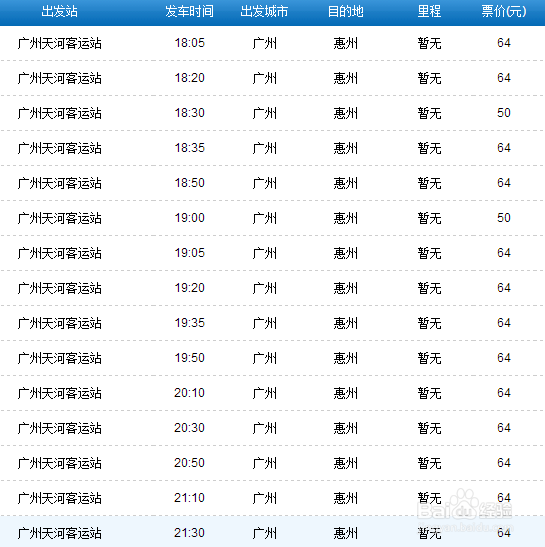
Task: Click price 64 in the 20:50 row
Action: 504,463
